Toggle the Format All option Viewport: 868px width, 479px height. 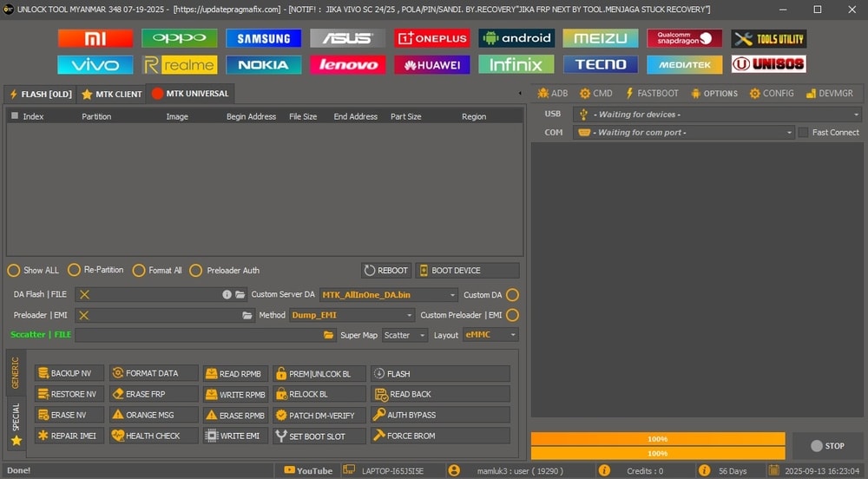139,271
